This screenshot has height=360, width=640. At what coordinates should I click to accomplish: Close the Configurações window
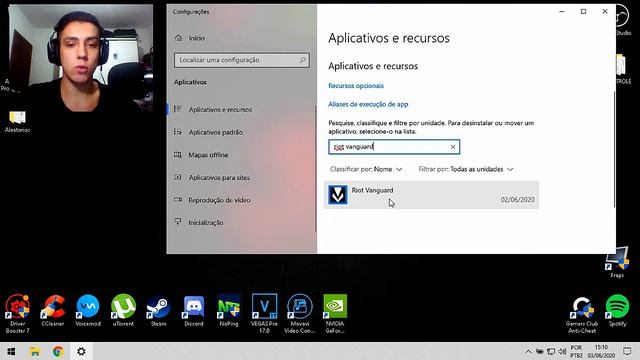pyautogui.click(x=605, y=11)
